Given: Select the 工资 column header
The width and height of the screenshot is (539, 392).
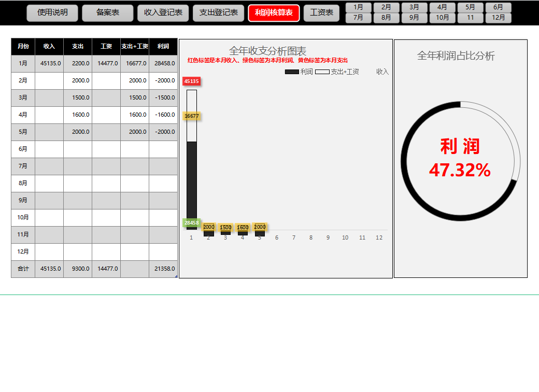Looking at the screenshot, I should [106, 47].
